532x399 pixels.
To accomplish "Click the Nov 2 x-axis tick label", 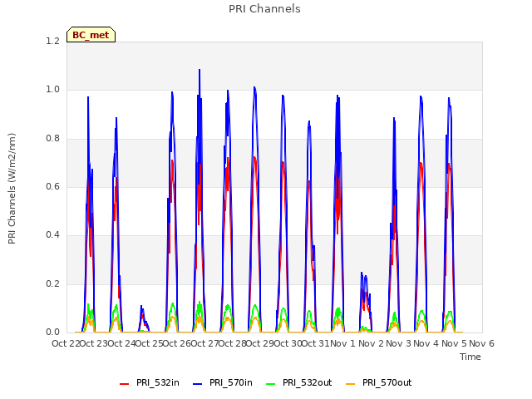I will [x=371, y=343].
